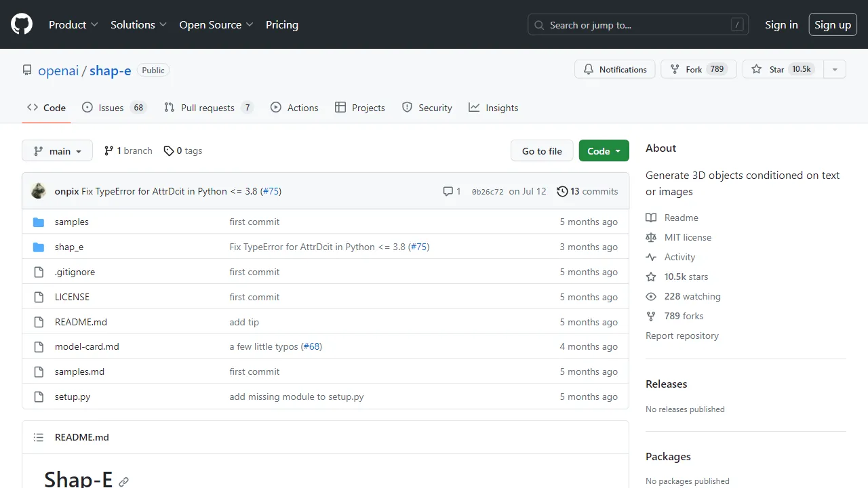868x488 pixels.
Task: Click the tag icon beside 0 tags
Action: [169, 151]
